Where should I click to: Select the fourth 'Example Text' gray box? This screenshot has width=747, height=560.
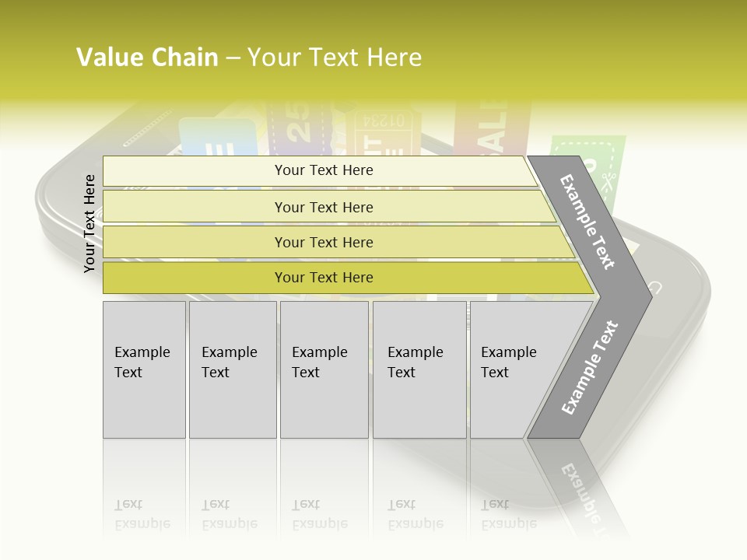pyautogui.click(x=420, y=369)
